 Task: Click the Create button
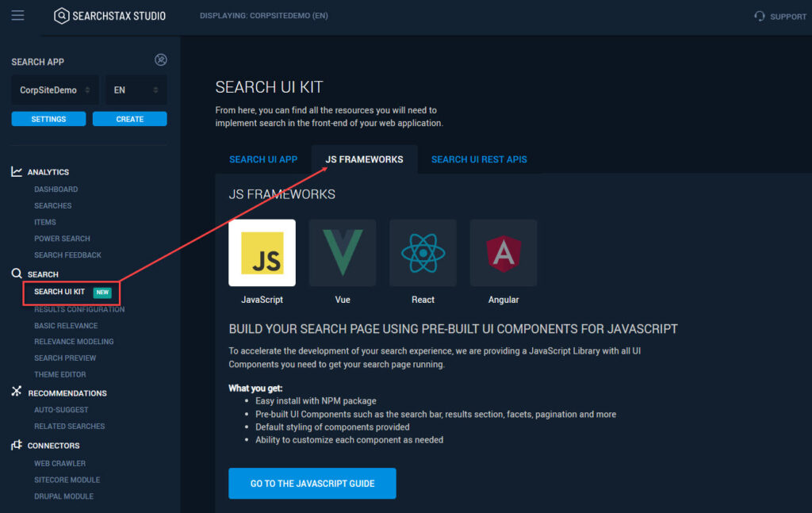[129, 119]
